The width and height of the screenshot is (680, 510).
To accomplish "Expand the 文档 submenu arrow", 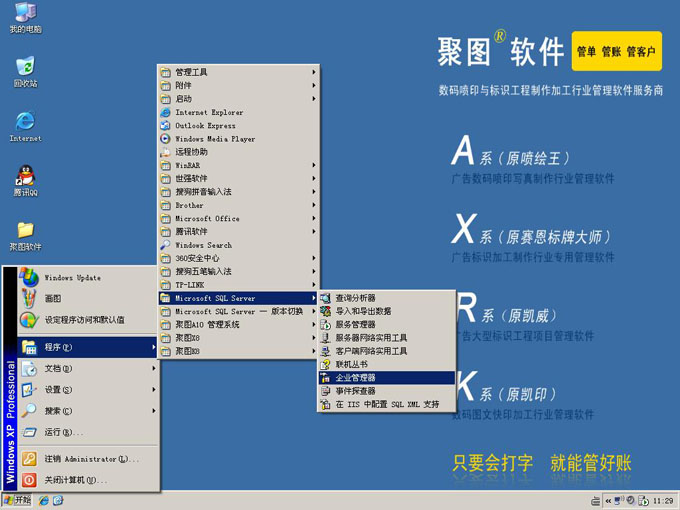I will [154, 369].
